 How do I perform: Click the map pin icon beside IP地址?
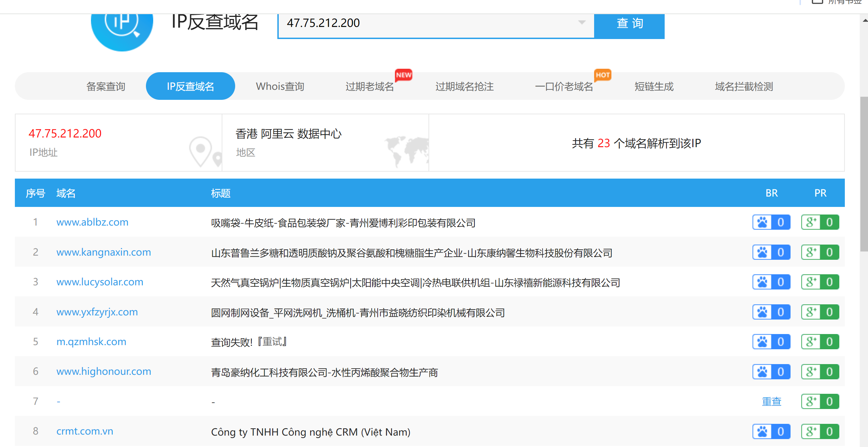(205, 152)
